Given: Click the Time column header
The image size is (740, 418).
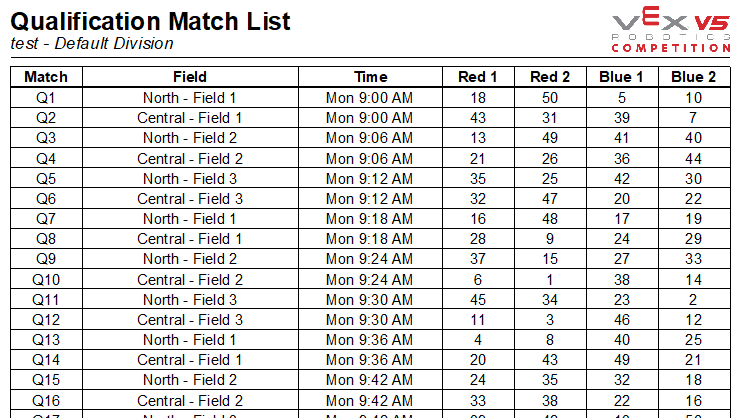Looking at the screenshot, I should point(370,77).
